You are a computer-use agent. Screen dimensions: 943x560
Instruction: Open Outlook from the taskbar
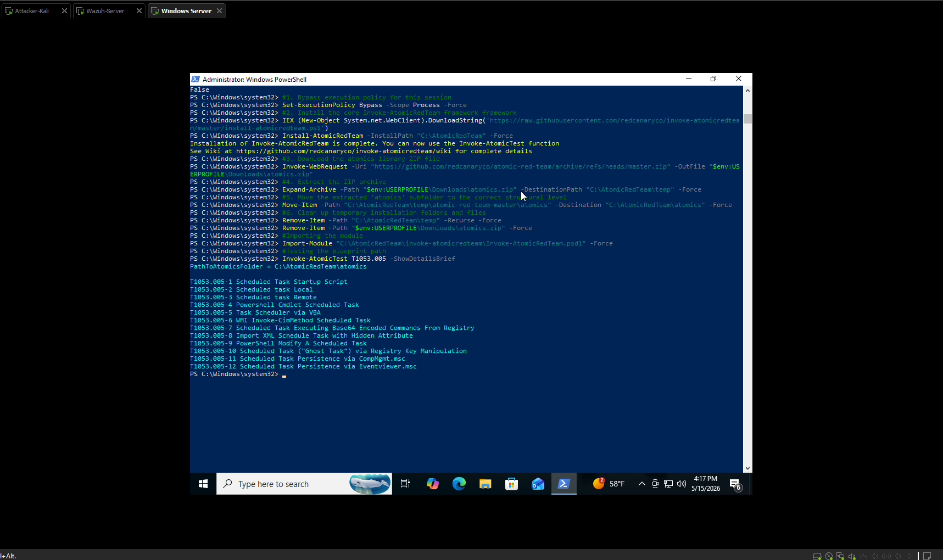538,484
